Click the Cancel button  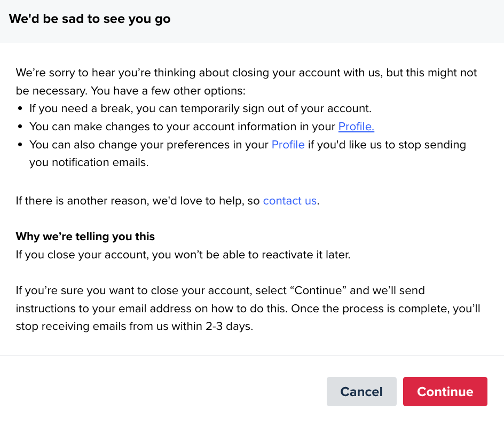pyautogui.click(x=361, y=391)
